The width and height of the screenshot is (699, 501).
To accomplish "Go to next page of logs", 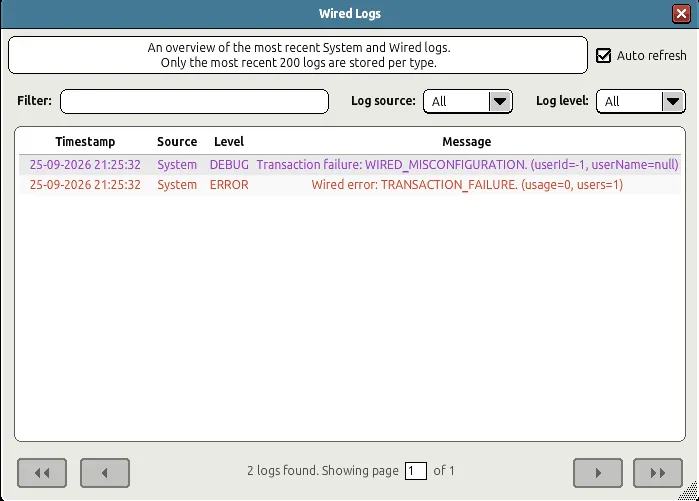I will click(x=598, y=473).
